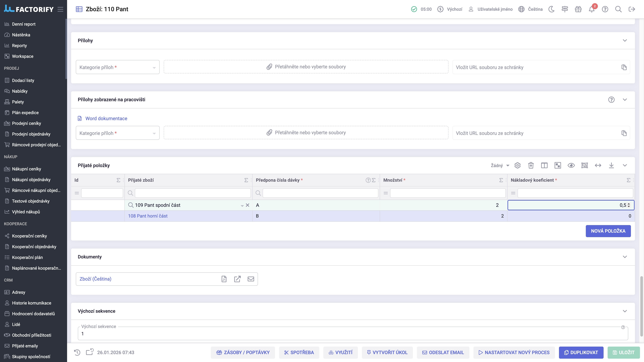Click the notifications bell icon

click(x=591, y=10)
